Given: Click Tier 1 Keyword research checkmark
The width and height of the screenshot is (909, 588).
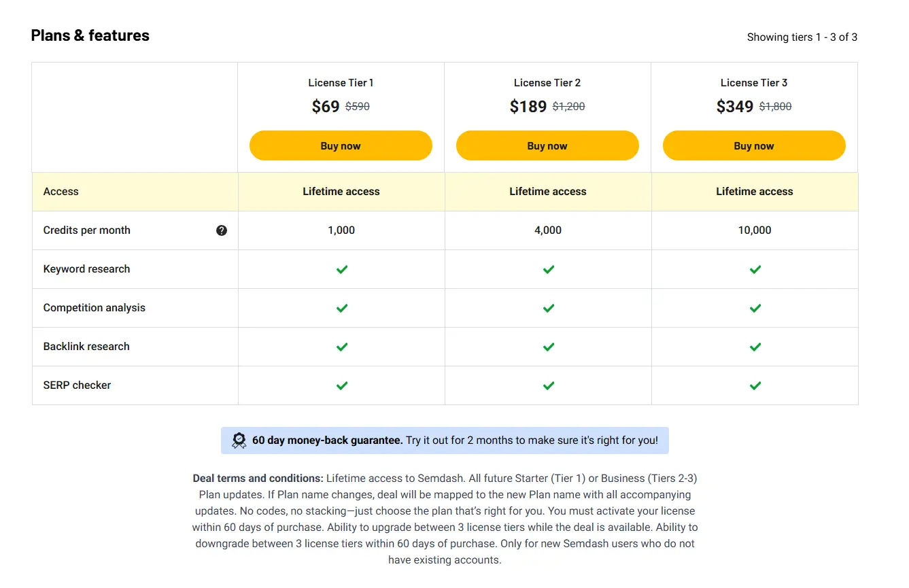Looking at the screenshot, I should coord(342,269).
